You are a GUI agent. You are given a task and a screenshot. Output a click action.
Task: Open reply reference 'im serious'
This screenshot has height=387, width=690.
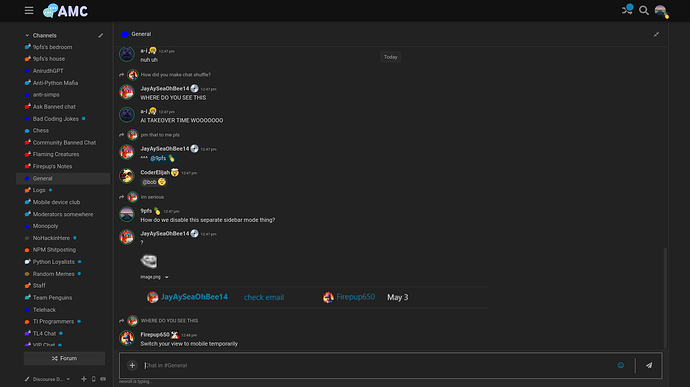(x=152, y=197)
